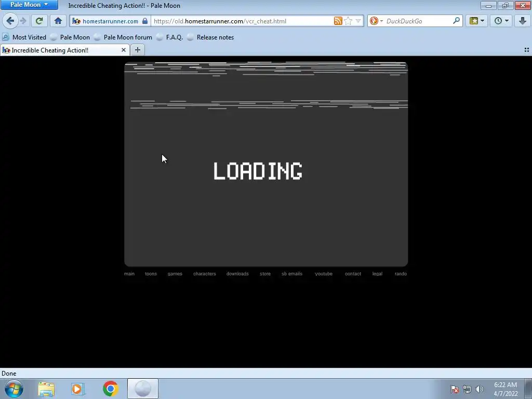The image size is (532, 399).
Task: Follow the 'legal' navigation link
Action: tap(377, 274)
